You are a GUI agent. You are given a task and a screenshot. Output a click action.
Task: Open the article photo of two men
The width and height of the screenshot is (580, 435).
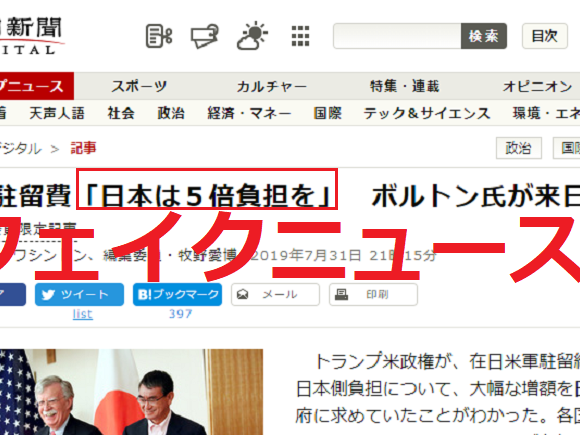coord(131,392)
